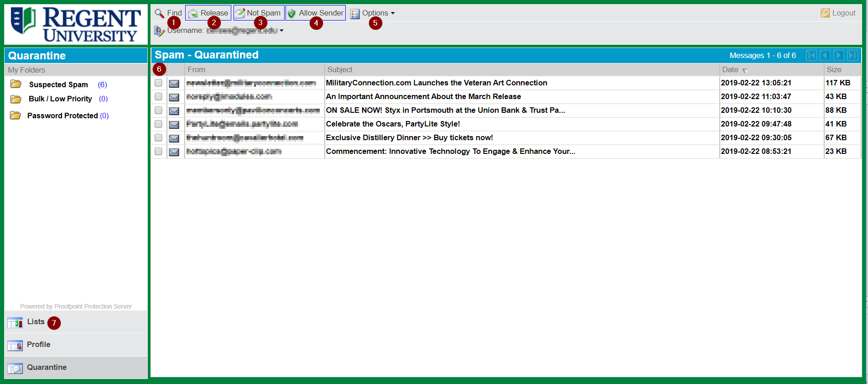Mark selected message as Not Spam
Image resolution: width=868 pixels, height=384 pixels.
(x=259, y=13)
